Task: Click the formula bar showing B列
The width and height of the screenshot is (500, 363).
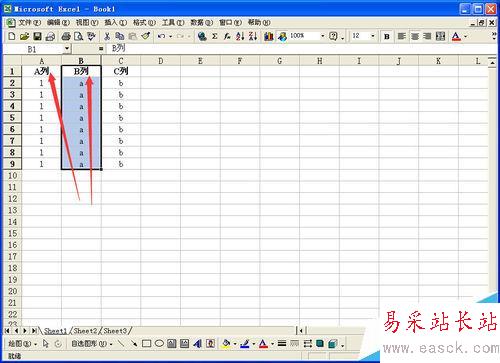Action: click(x=300, y=49)
